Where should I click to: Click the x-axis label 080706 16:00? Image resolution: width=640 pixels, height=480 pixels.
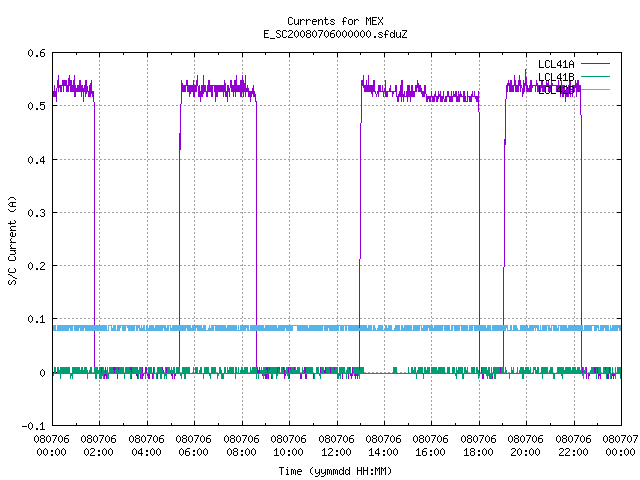[x=430, y=446]
